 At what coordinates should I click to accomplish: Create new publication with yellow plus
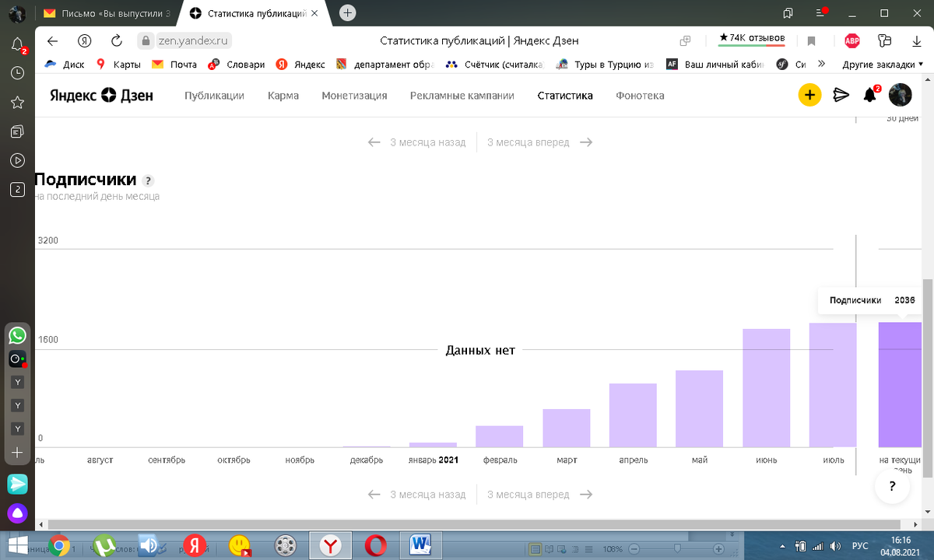pos(809,95)
